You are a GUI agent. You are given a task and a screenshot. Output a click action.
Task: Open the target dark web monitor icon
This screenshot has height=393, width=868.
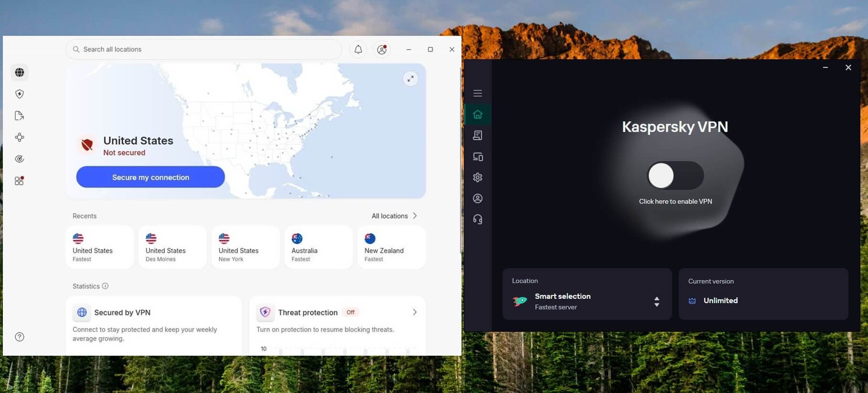[x=20, y=159]
